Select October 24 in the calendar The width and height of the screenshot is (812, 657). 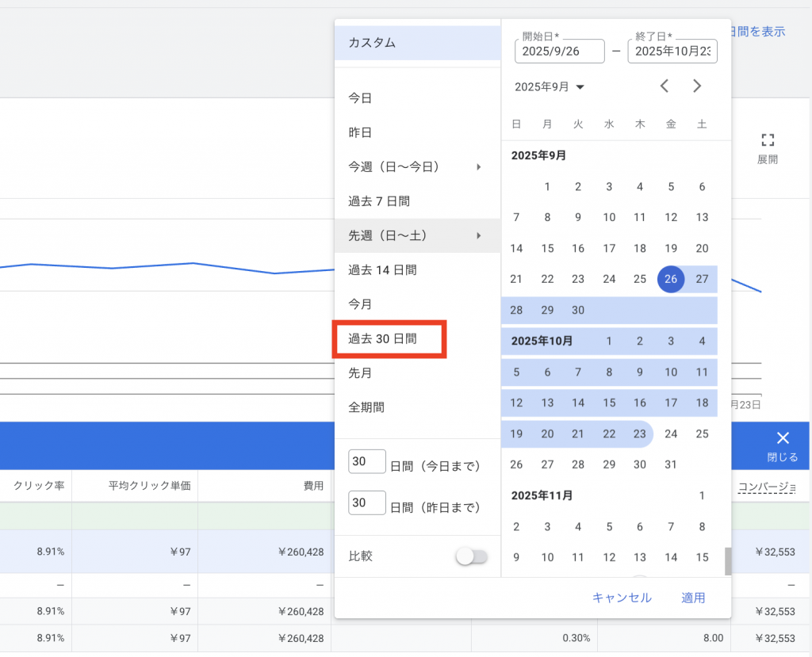click(671, 434)
